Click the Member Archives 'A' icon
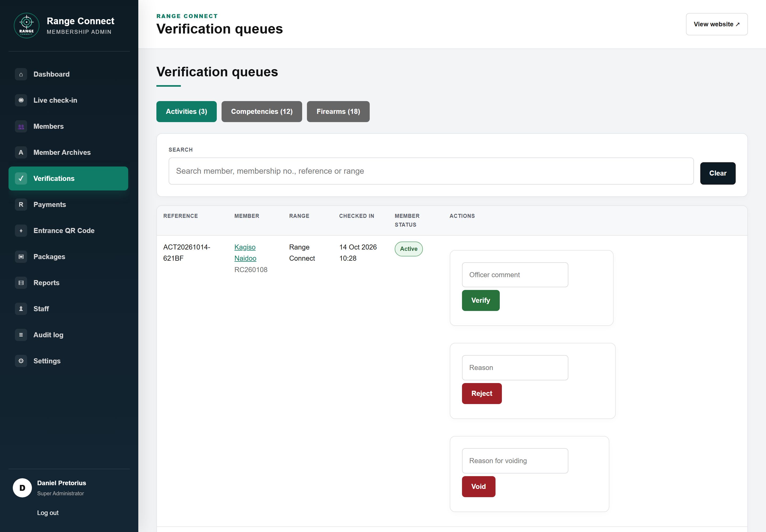The width and height of the screenshot is (766, 532). [x=21, y=152]
